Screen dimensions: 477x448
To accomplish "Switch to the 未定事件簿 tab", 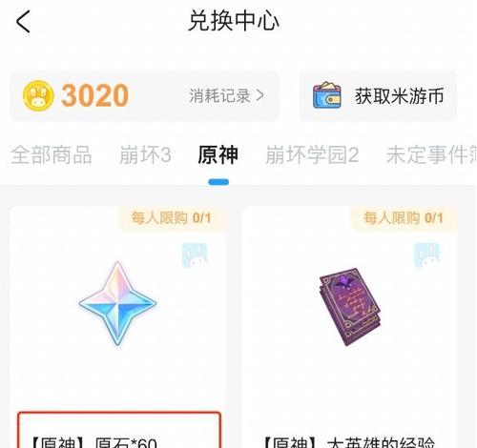I will coord(431,155).
